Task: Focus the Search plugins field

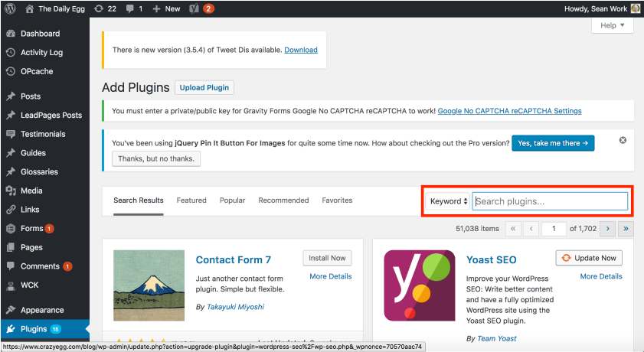Action: (550, 201)
